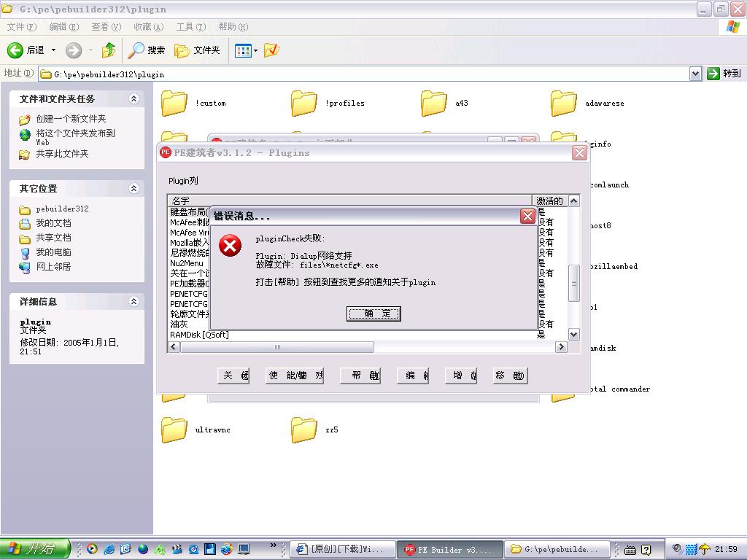Screen dimensions: 747x560
Task: Open the 文件(F) menu
Action: [x=22, y=27]
